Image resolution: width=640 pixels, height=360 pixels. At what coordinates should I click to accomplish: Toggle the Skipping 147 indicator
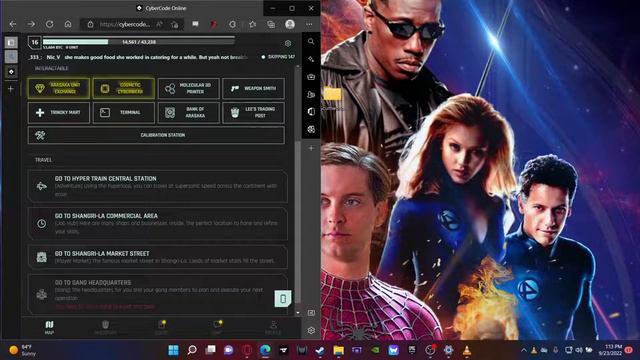pos(278,57)
